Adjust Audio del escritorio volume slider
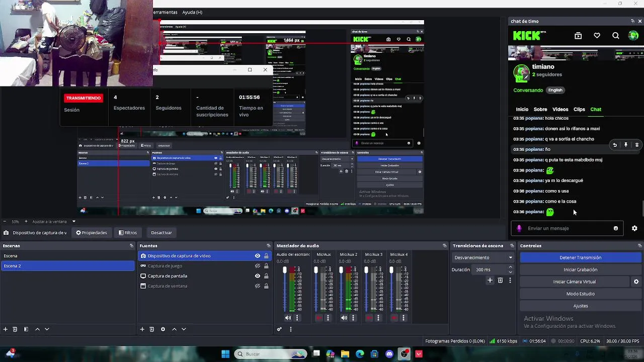The height and width of the screenshot is (362, 644). point(285,289)
